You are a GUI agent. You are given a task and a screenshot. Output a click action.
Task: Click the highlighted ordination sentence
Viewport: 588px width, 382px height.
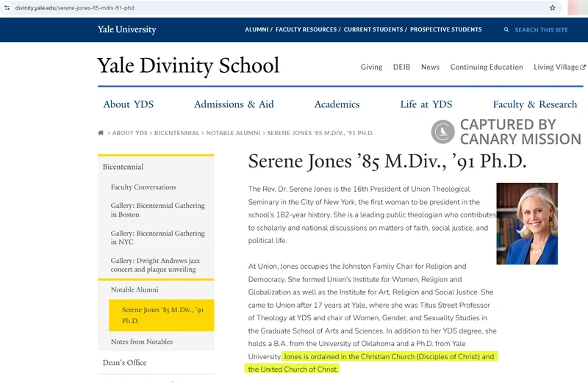[371, 363]
